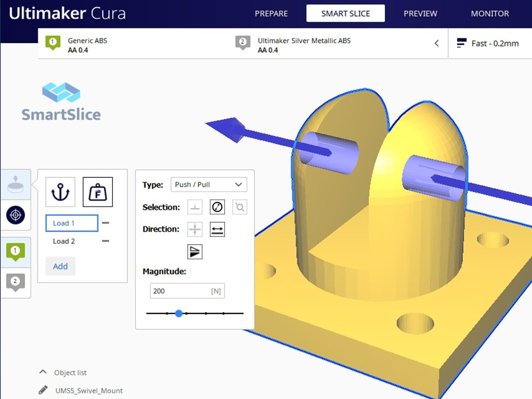Image resolution: width=532 pixels, height=399 pixels.
Task: Select Load 1 in the loads list
Action: point(72,223)
